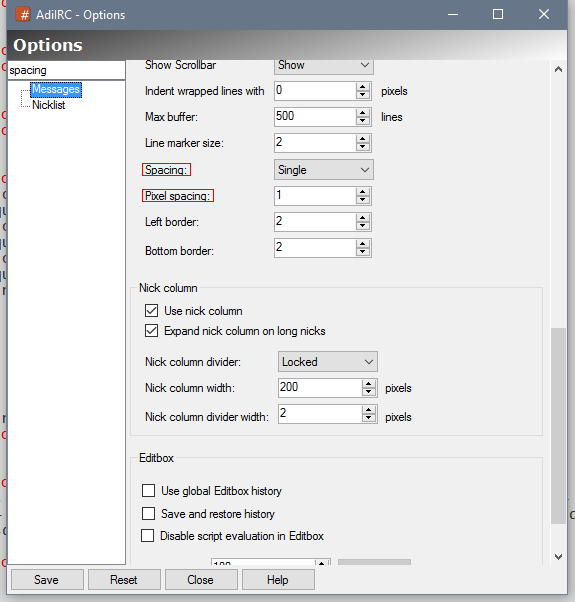
Task: Enable Save and restore history
Action: [149, 513]
